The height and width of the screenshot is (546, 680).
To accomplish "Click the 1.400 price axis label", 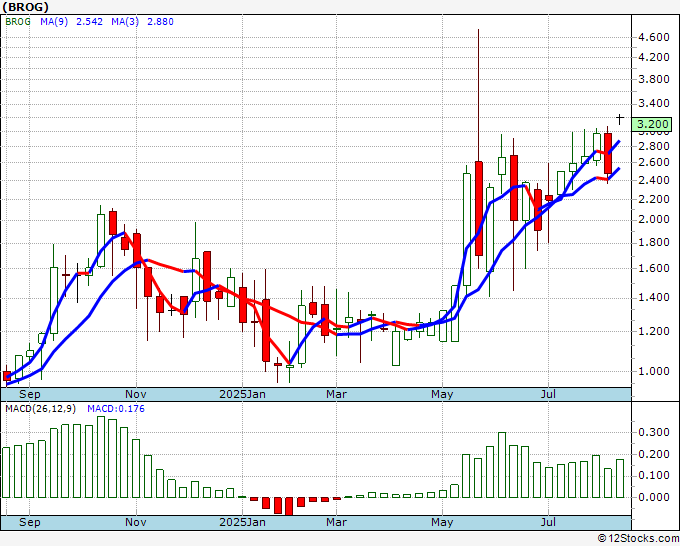I will 654,298.
